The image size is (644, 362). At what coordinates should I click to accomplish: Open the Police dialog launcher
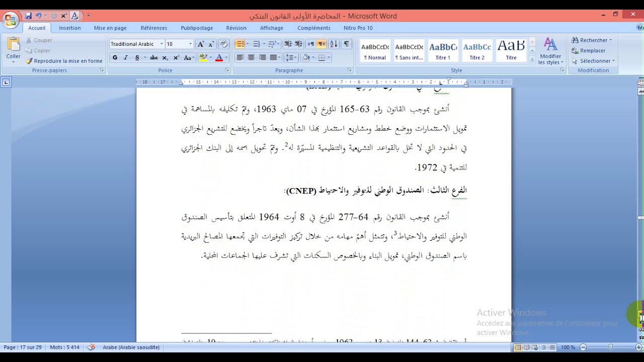227,70
